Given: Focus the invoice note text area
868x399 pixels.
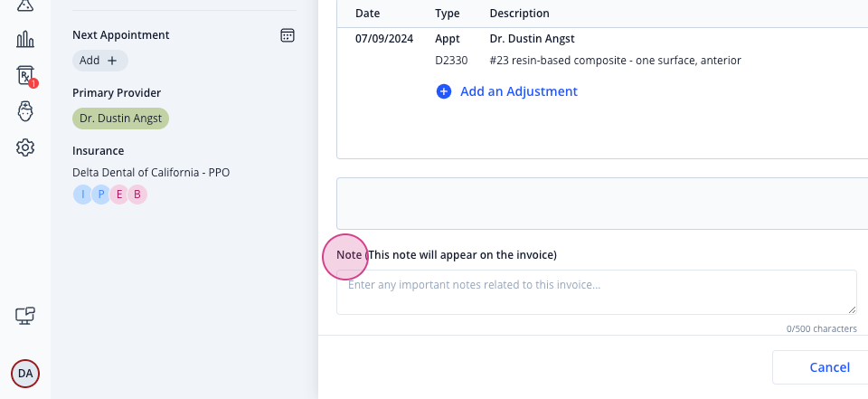Looking at the screenshot, I should point(597,292).
